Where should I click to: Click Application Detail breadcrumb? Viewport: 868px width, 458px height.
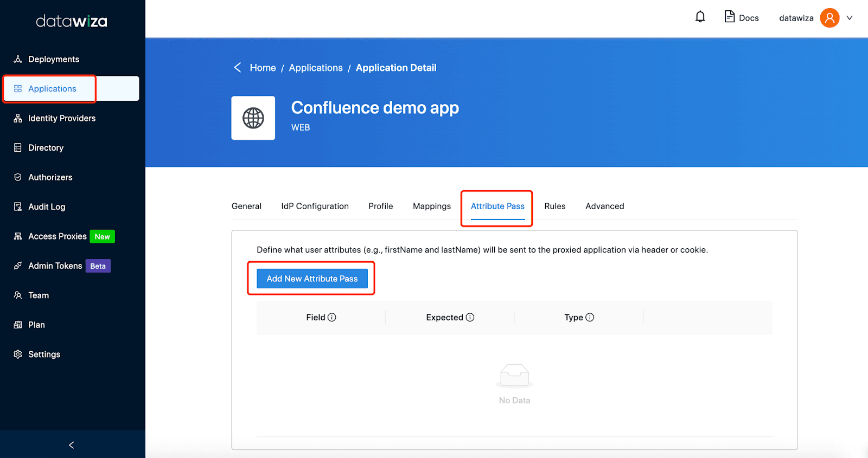tap(396, 68)
